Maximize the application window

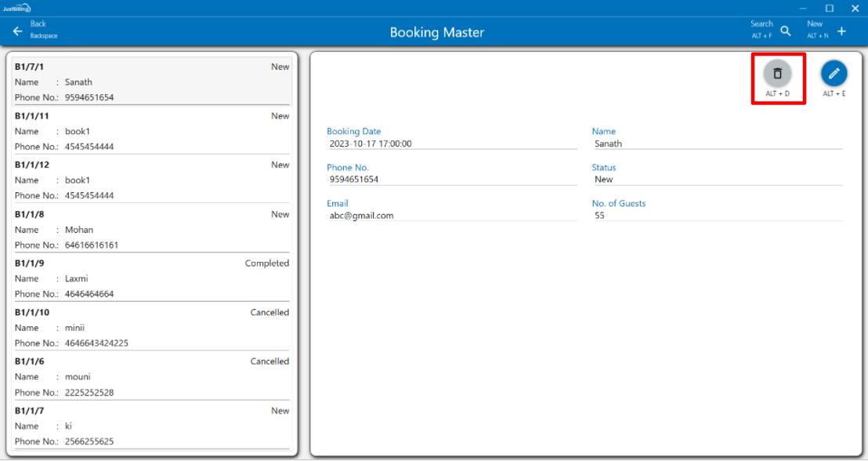829,8
